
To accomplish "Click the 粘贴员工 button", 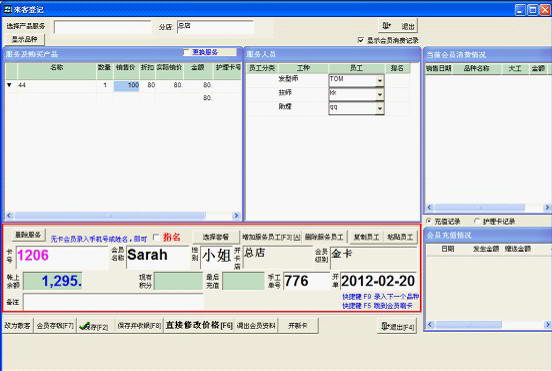I will tap(400, 237).
